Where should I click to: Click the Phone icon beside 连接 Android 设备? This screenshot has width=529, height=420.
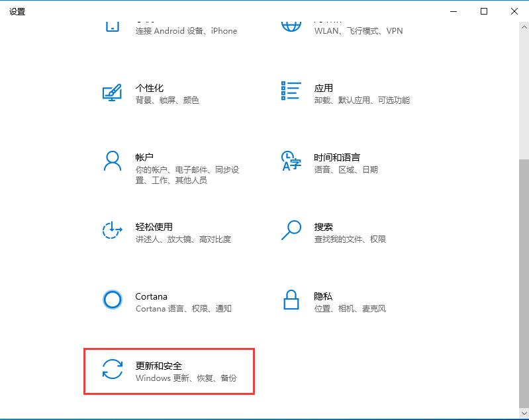click(113, 27)
